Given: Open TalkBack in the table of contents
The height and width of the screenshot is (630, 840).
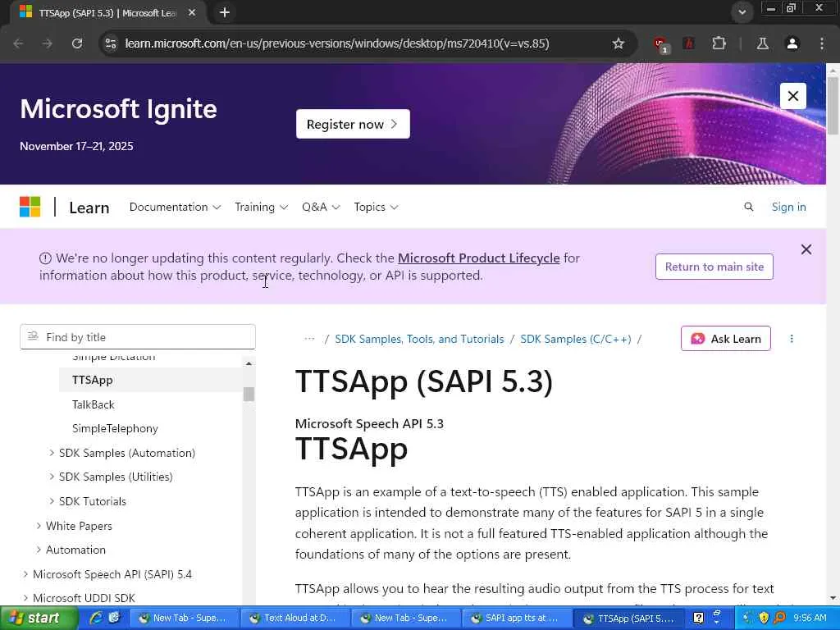Looking at the screenshot, I should click(94, 404).
